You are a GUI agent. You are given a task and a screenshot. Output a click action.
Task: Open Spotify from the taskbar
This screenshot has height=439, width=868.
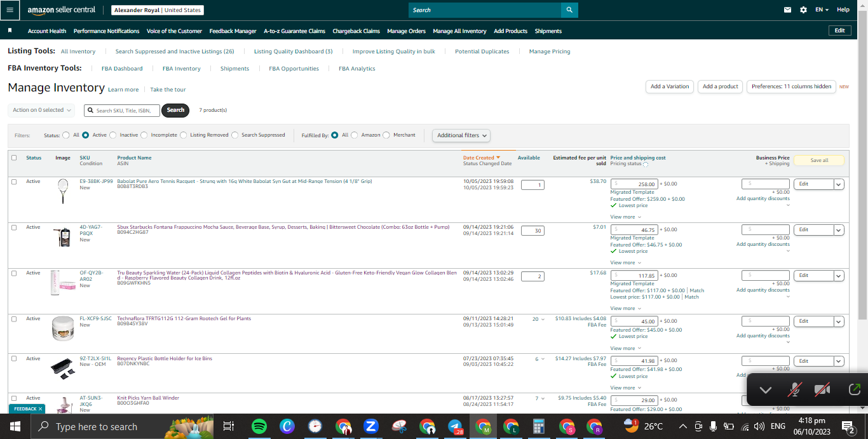tap(259, 426)
